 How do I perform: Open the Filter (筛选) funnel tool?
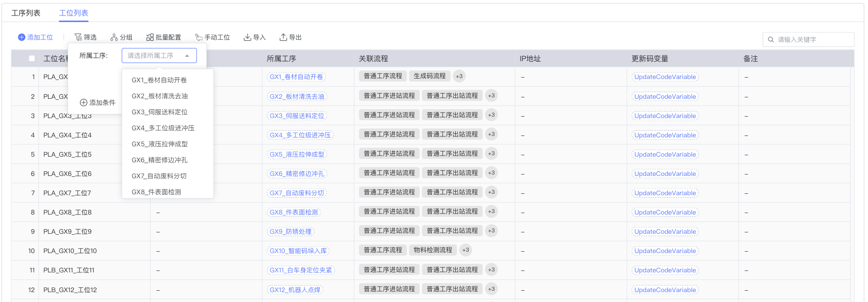(x=78, y=37)
